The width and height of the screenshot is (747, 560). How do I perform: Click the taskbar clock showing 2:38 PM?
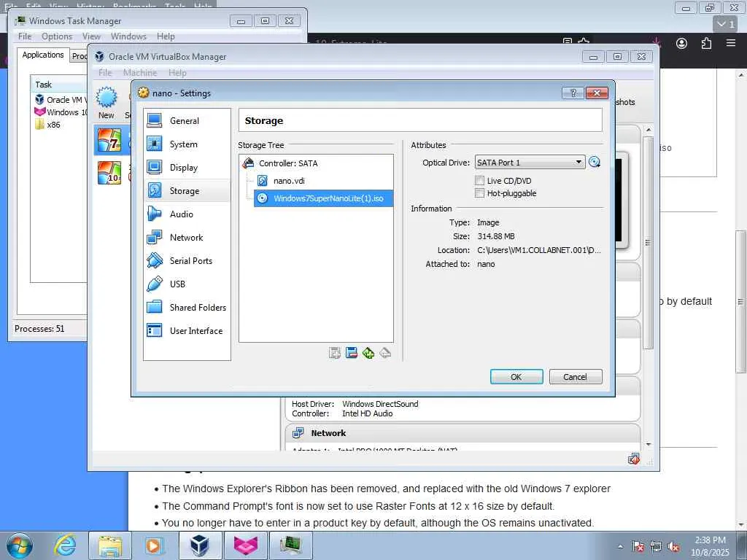click(710, 546)
